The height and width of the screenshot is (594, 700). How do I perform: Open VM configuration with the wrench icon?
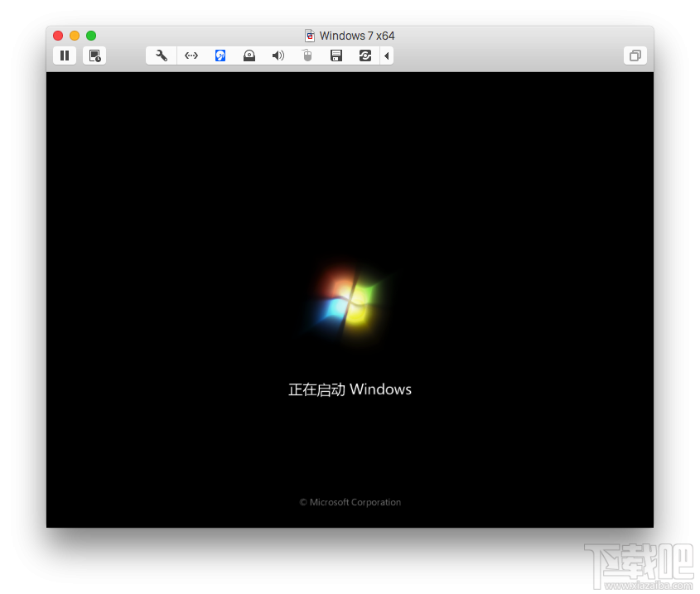(161, 56)
